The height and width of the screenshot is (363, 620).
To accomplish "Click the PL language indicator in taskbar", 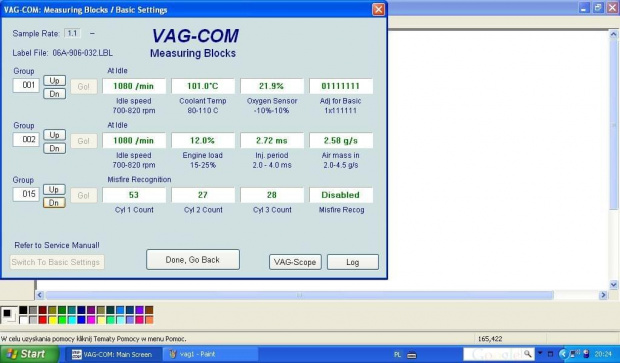I will (x=397, y=355).
